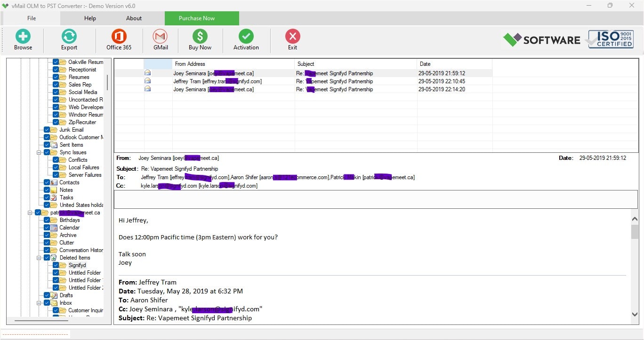Click the Browse toolbar icon

(23, 37)
